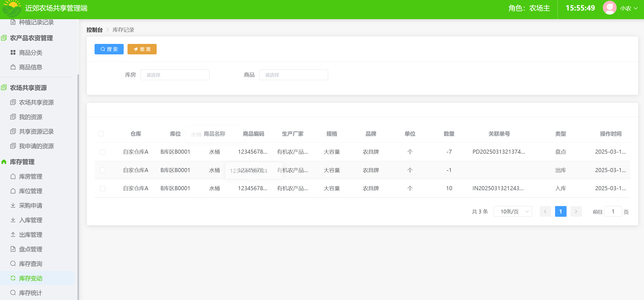Click the 商品分类 grid icon

13,53
